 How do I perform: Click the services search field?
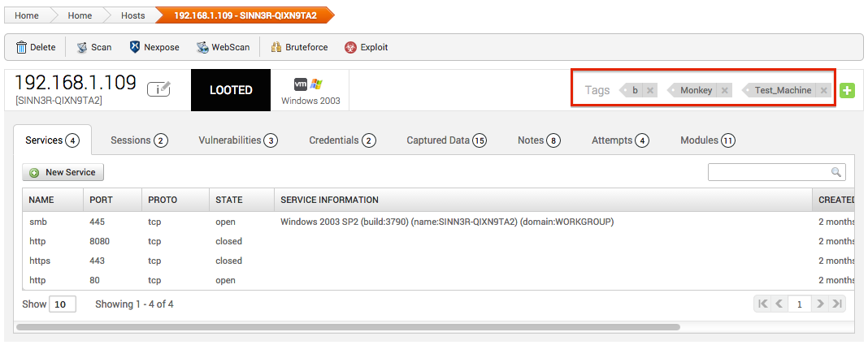click(x=770, y=172)
